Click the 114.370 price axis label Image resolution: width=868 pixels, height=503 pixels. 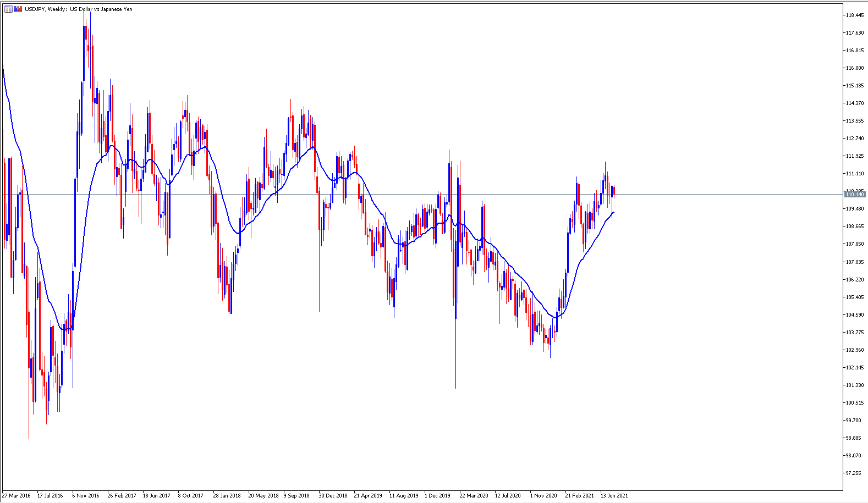click(854, 103)
